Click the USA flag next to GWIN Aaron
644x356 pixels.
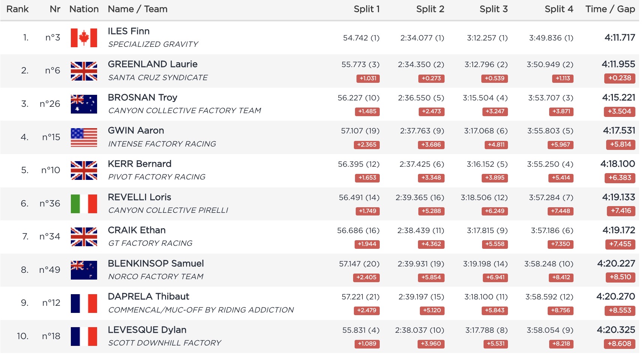[x=84, y=138]
